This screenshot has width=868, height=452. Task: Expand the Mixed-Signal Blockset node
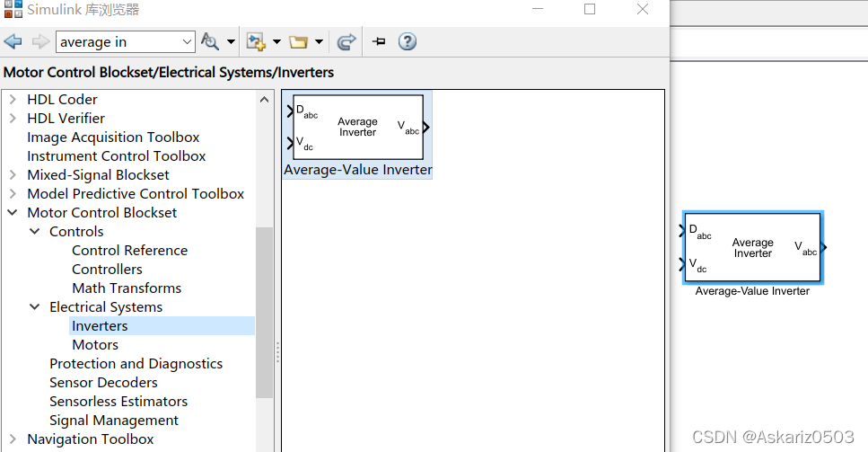pyautogui.click(x=13, y=175)
